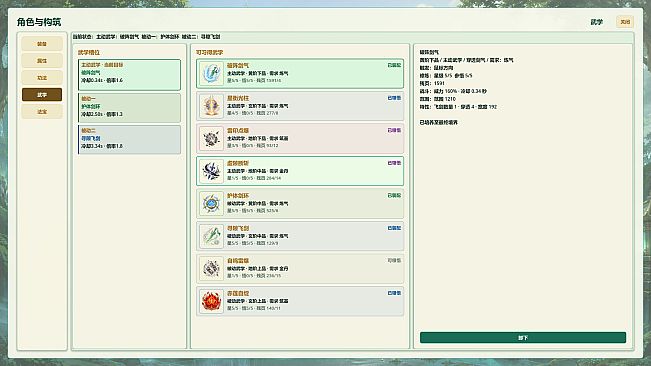Click the small tan button at top right corner

pos(625,22)
